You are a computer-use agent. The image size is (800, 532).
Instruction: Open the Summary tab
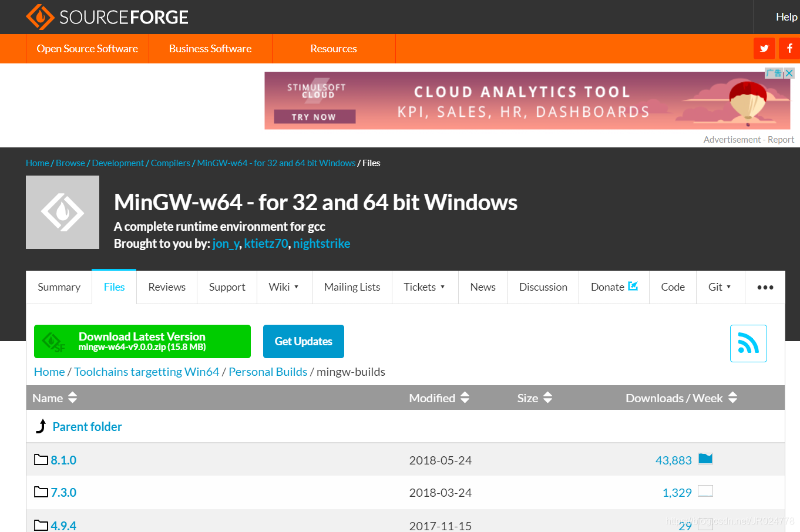pos(59,287)
